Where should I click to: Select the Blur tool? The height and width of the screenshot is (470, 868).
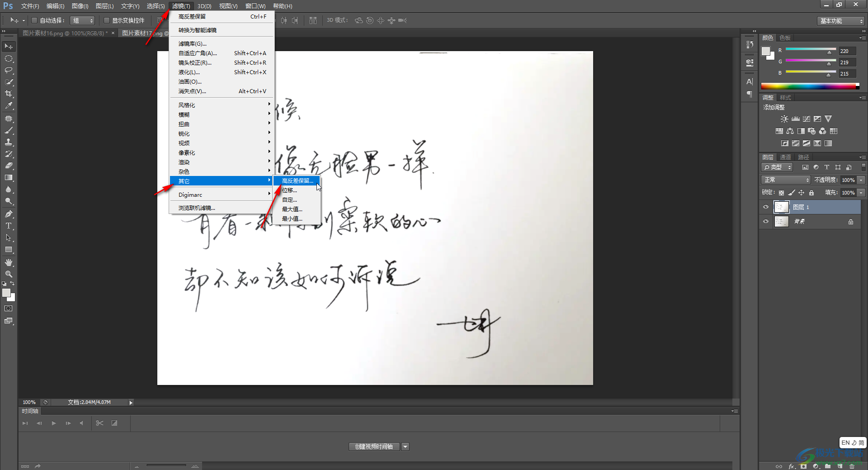click(x=9, y=190)
